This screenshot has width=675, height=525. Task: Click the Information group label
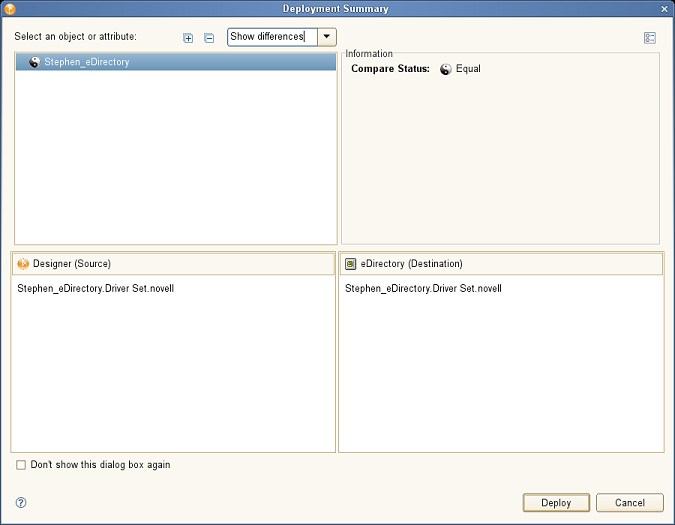coord(369,54)
